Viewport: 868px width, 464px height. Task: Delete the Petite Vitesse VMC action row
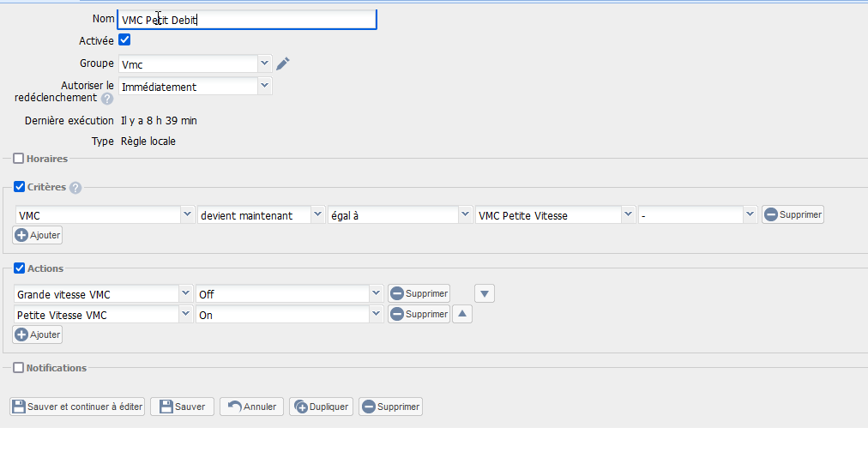point(419,315)
